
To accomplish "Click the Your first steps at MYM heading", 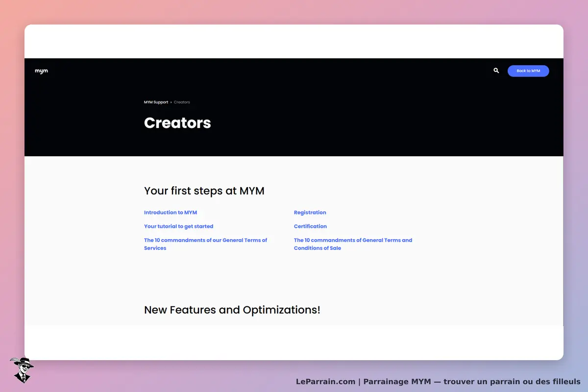I will [204, 191].
